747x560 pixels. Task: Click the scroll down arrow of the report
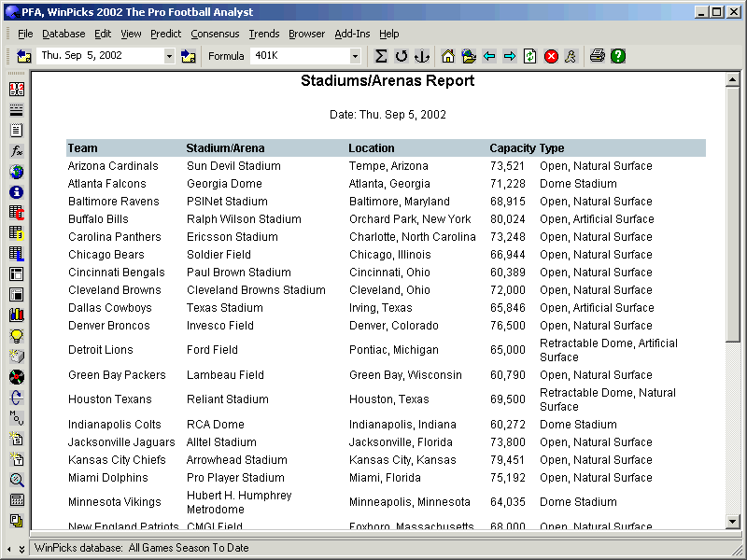pyautogui.click(x=733, y=522)
